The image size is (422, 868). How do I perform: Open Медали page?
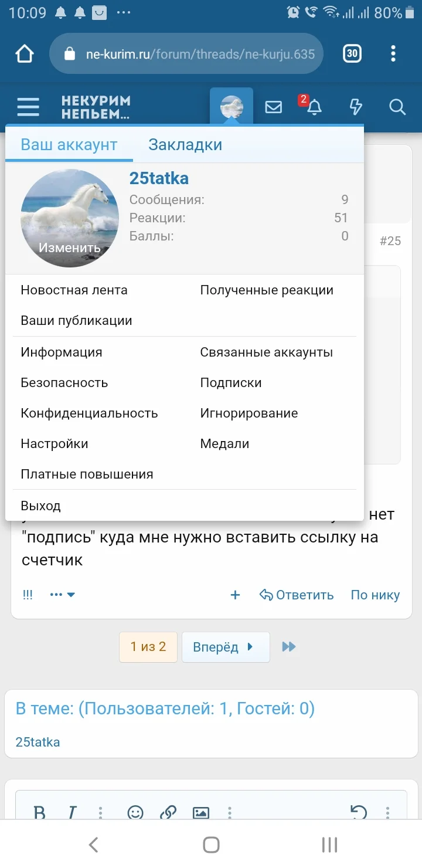224,443
